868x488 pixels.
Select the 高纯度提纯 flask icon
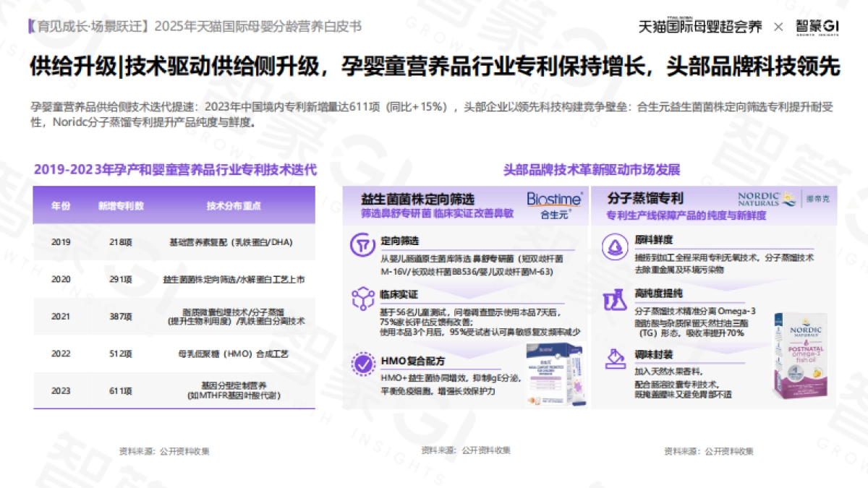point(616,300)
